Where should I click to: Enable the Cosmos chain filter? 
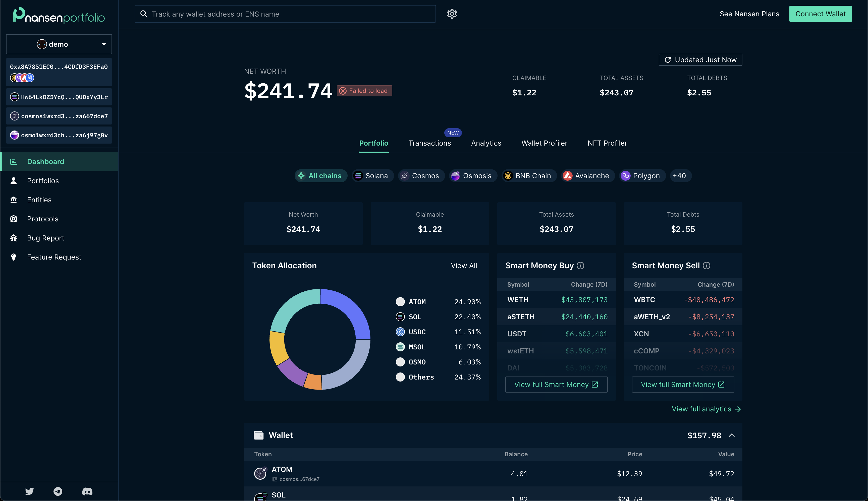click(421, 175)
